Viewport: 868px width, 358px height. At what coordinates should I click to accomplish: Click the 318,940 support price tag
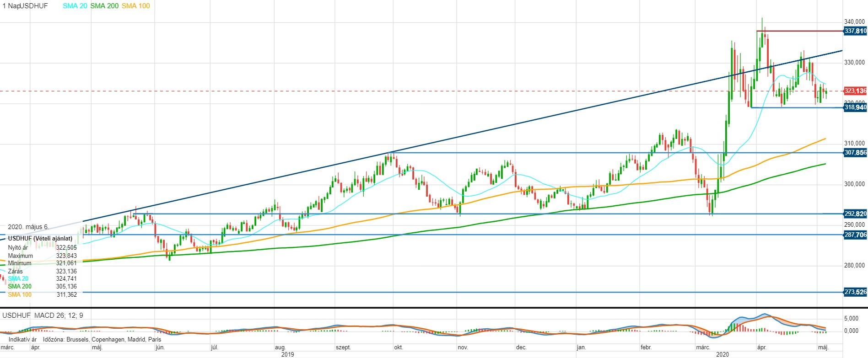point(855,107)
